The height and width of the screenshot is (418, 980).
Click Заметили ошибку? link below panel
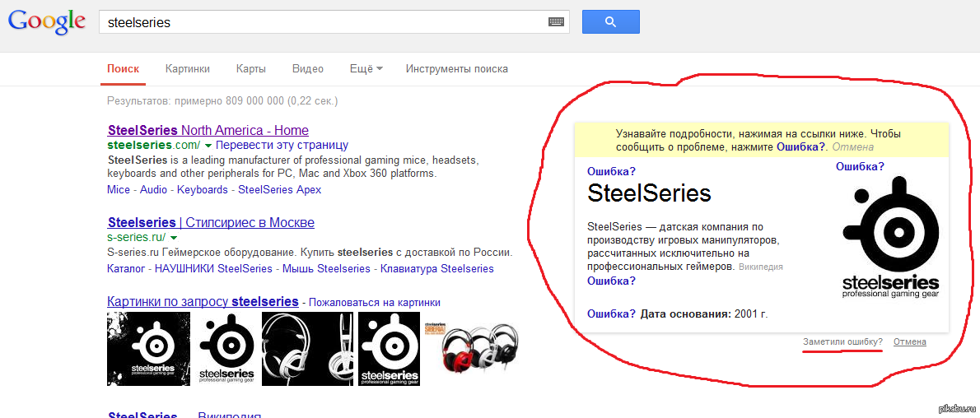842,341
